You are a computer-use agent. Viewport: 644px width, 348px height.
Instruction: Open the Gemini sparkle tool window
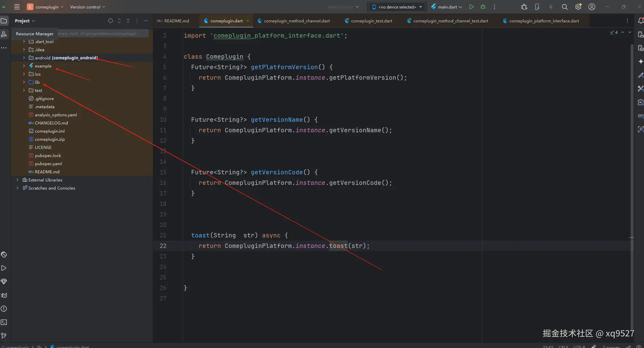point(641,61)
